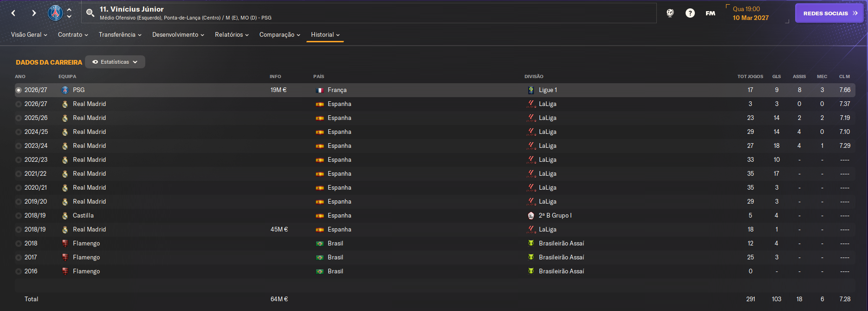Select radio button for 2026/27 PSG row
The height and width of the screenshot is (311, 868).
pyautogui.click(x=19, y=90)
